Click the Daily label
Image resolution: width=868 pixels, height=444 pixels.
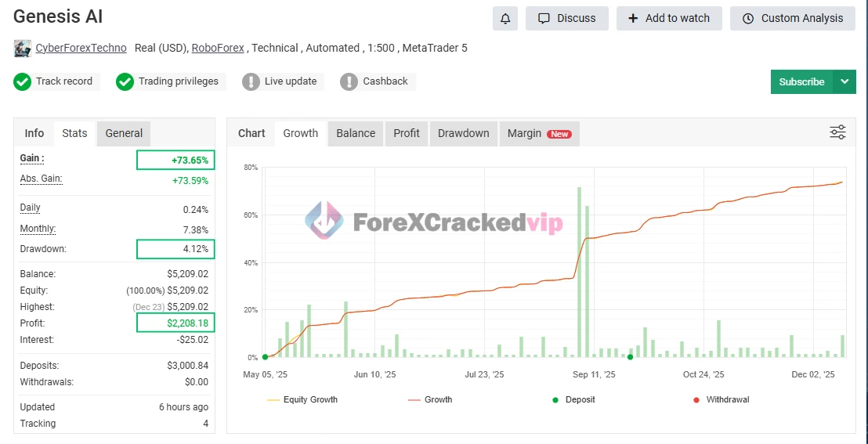[x=31, y=208]
